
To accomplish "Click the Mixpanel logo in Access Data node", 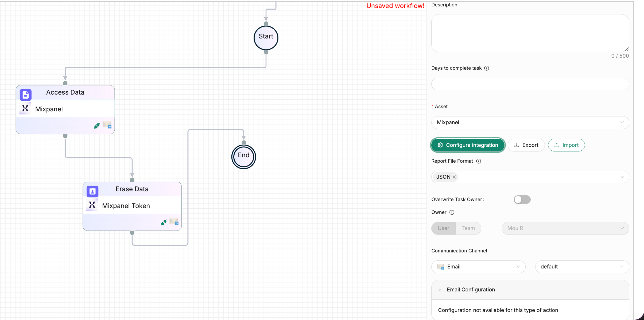I will (x=25, y=108).
